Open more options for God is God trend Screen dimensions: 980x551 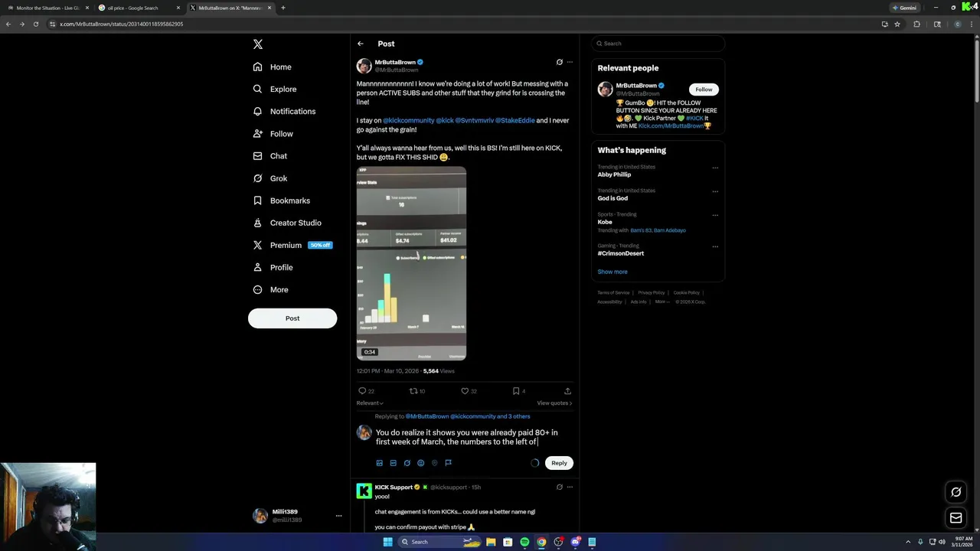[x=715, y=191]
